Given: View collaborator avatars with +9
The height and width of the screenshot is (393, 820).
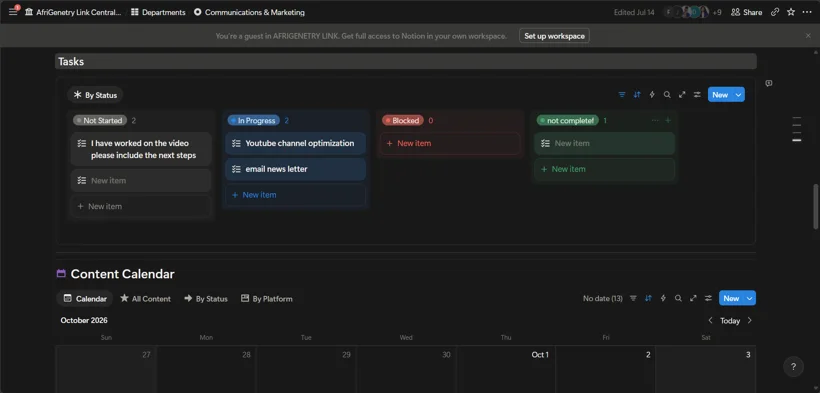Looking at the screenshot, I should 692,12.
